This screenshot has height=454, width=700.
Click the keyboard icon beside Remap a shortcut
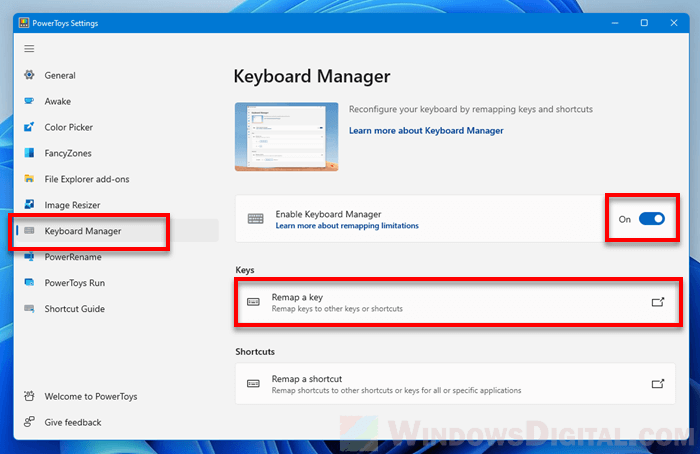pyautogui.click(x=253, y=384)
